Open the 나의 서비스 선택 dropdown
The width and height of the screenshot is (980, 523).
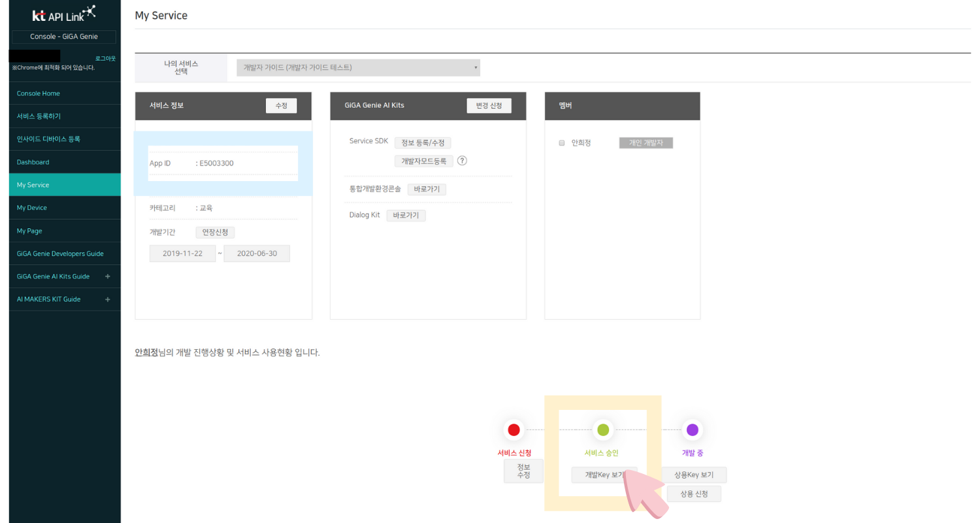359,67
